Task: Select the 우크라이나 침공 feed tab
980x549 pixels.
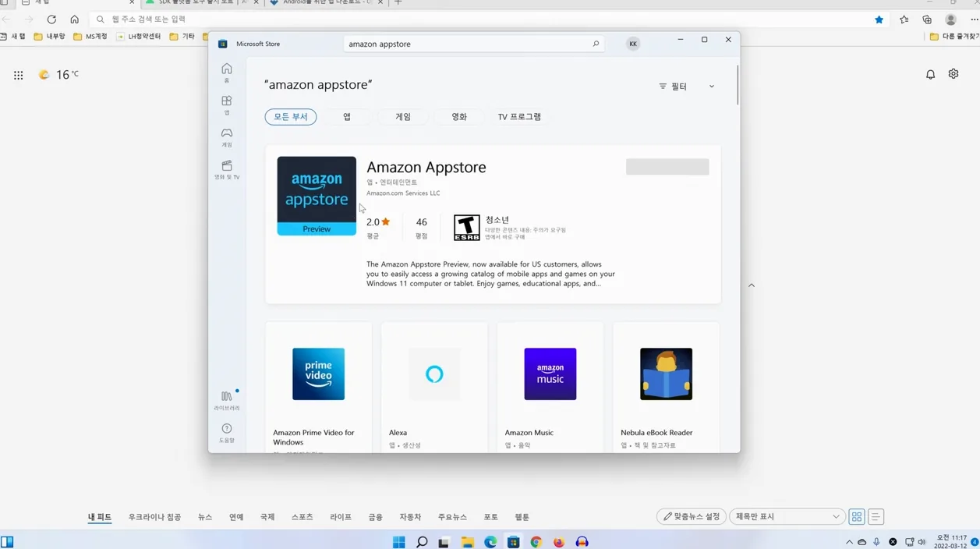Action: coord(154,517)
